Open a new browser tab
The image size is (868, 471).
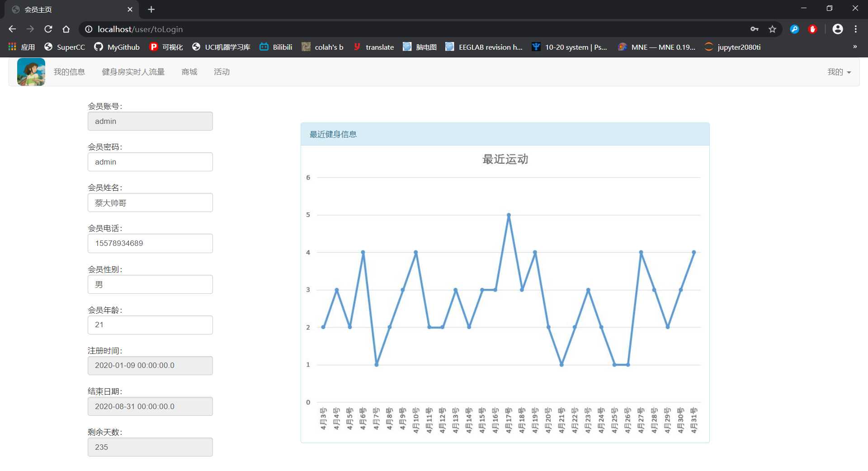(151, 9)
